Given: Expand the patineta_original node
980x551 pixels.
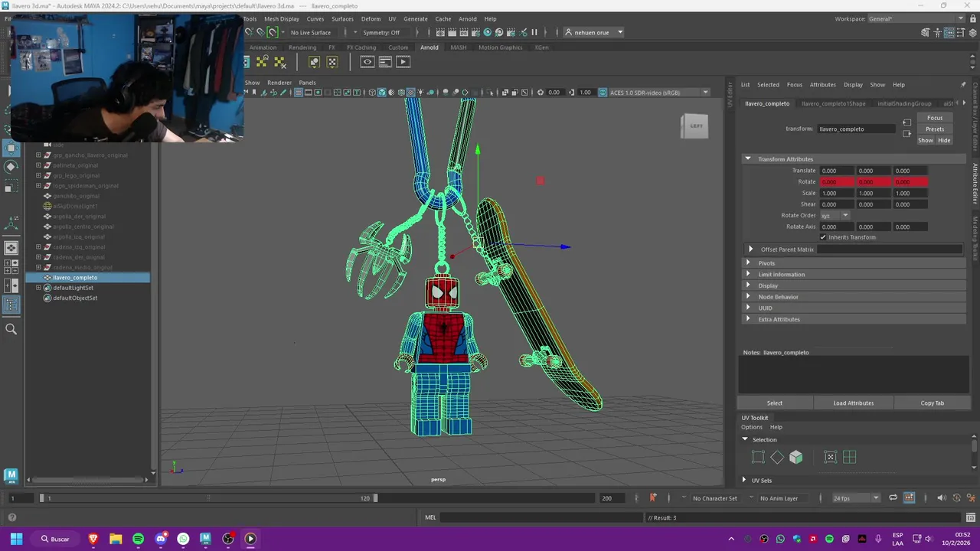Looking at the screenshot, I should click(38, 165).
